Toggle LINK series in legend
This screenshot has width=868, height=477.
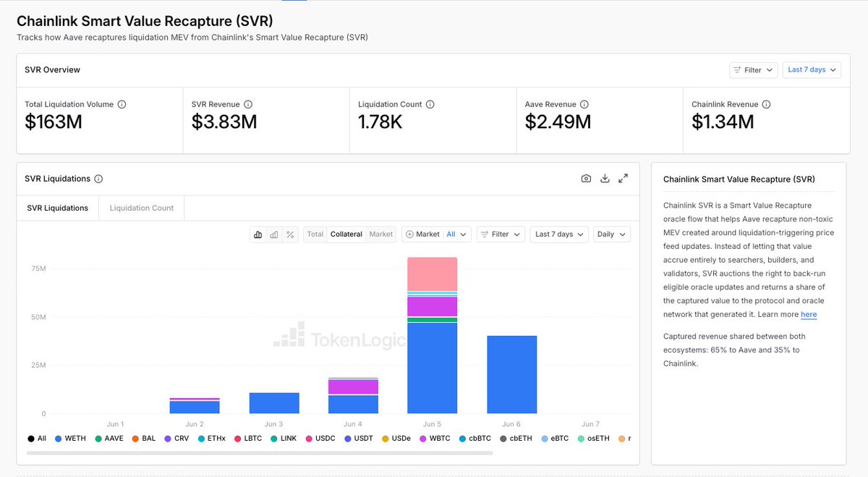click(x=284, y=439)
